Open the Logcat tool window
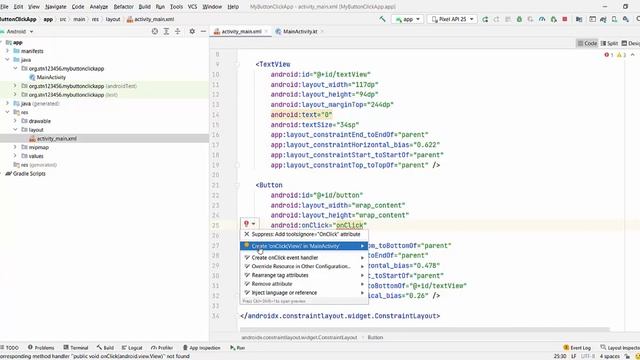Viewport: 640px width, 360px height. click(132, 348)
